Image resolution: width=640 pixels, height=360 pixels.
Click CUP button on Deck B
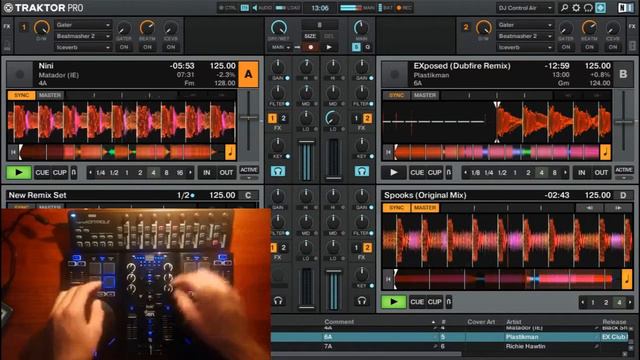(435, 173)
